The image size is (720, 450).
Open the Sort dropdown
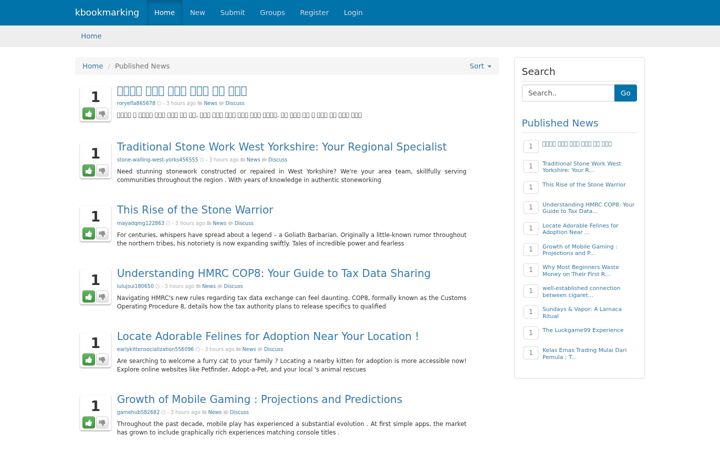click(480, 66)
